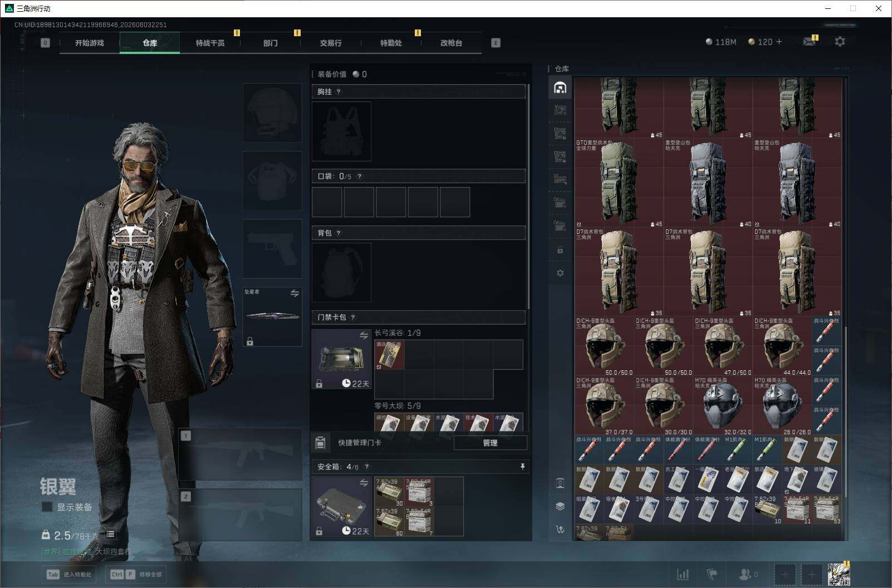Viewport: 892px width, 588px height.
Task: Click the 118M currency coin icon
Action: coord(708,42)
